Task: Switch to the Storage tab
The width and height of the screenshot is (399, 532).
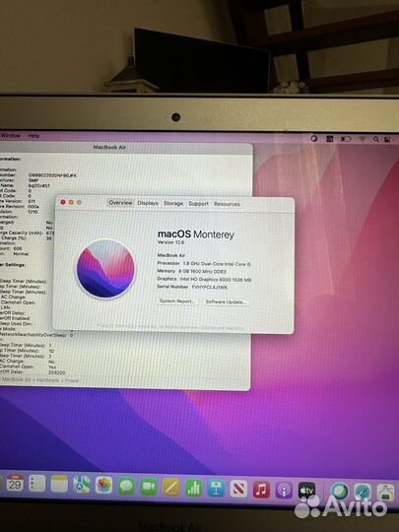Action: pos(173,203)
